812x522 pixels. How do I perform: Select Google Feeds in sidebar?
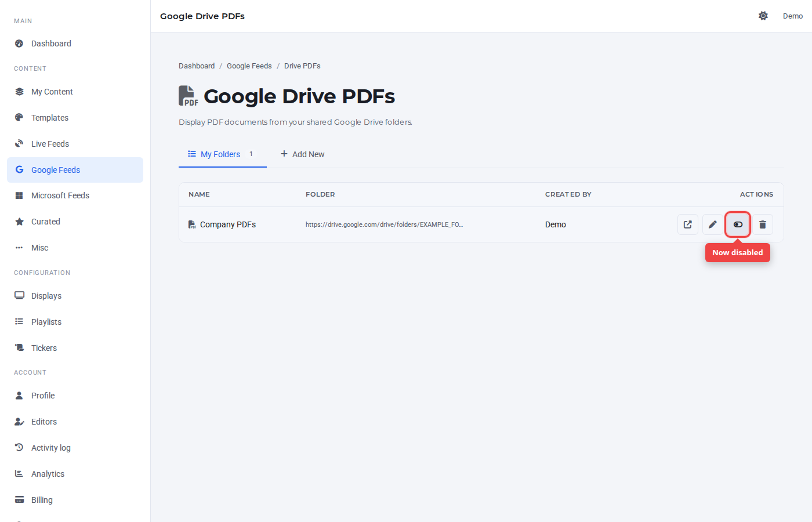click(x=75, y=170)
